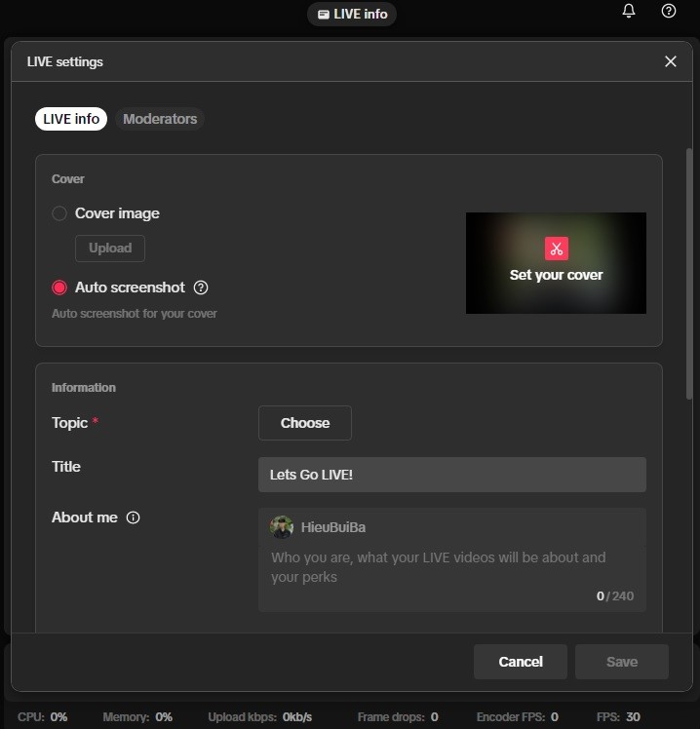Click the Cancel button
Image resolution: width=700 pixels, height=729 pixels.
(x=521, y=662)
